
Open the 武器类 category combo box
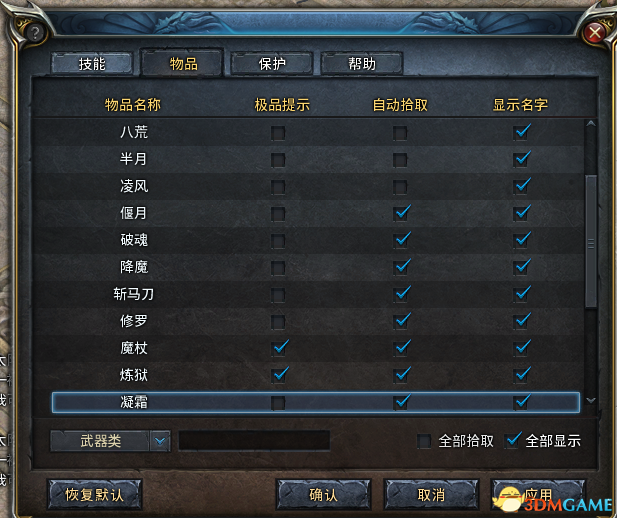(110, 441)
